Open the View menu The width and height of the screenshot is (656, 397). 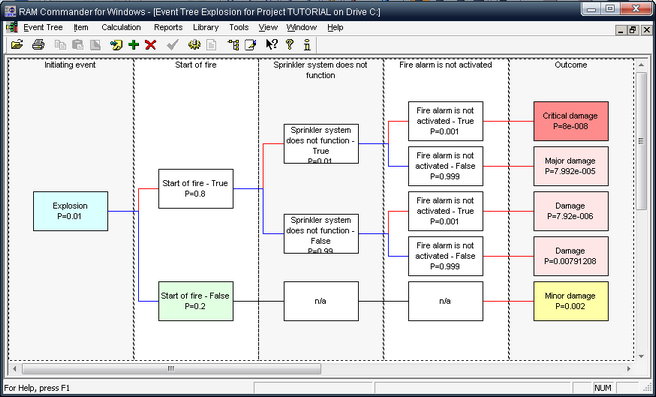coord(268,28)
